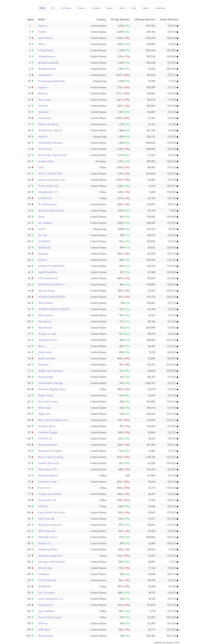Click the green up arrow beside rank 2
This screenshot has width=203, height=644.
click(32, 32)
